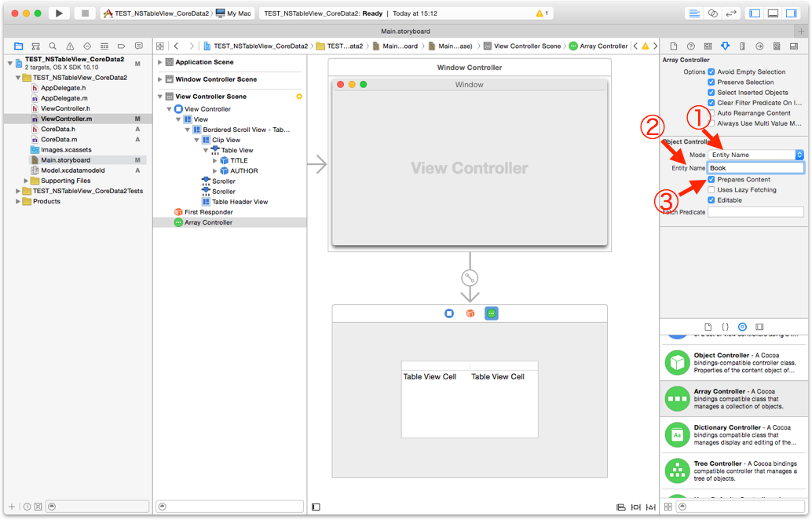The height and width of the screenshot is (520, 812).
Task: Toggle Clear Filter Predicate On Insertion checkbox
Action: point(711,103)
